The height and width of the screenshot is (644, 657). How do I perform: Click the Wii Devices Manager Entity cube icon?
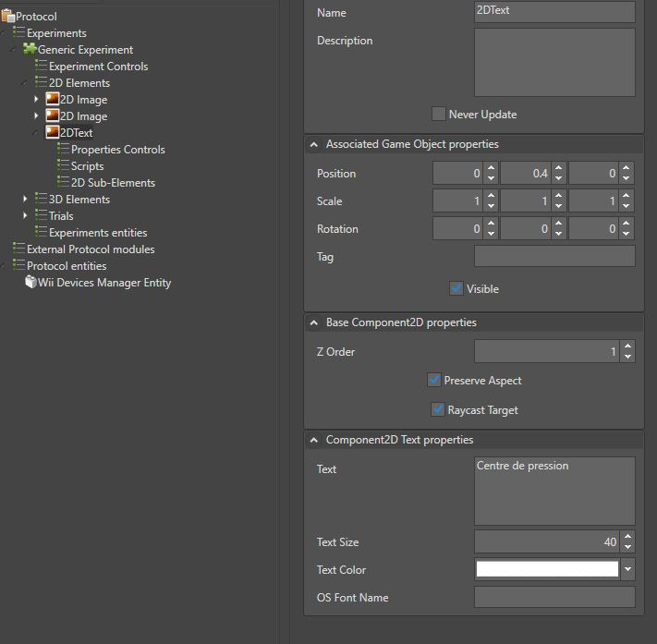coord(30,282)
